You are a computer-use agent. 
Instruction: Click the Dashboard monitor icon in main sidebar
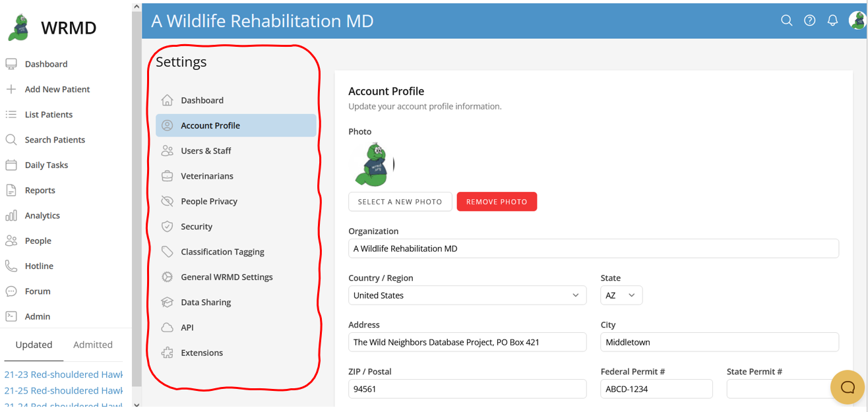(x=11, y=64)
